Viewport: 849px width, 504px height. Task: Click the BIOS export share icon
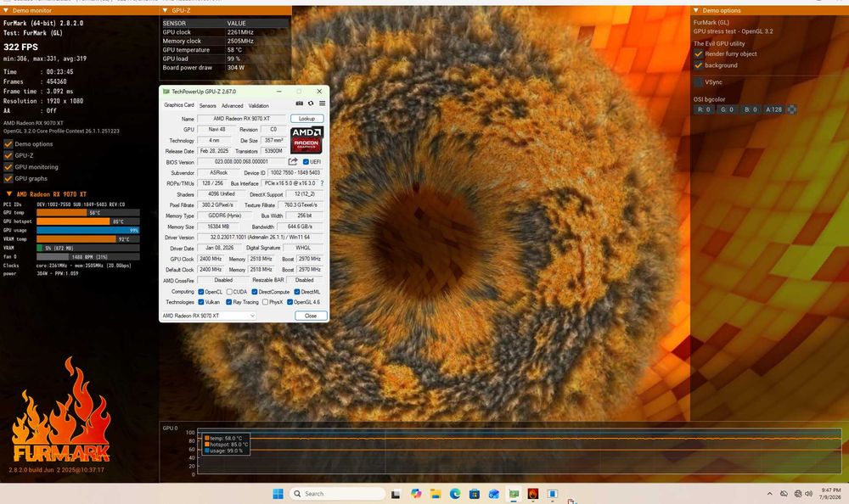click(x=293, y=161)
